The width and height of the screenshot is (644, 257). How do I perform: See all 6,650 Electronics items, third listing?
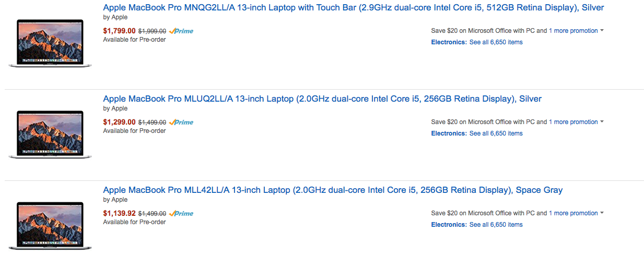pos(496,225)
